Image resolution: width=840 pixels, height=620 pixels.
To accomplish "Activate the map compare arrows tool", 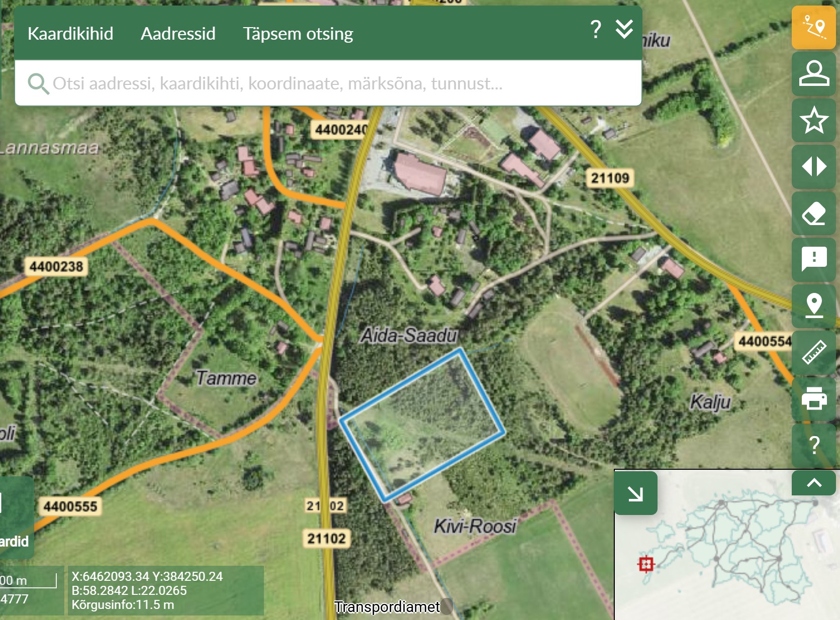I will click(813, 166).
